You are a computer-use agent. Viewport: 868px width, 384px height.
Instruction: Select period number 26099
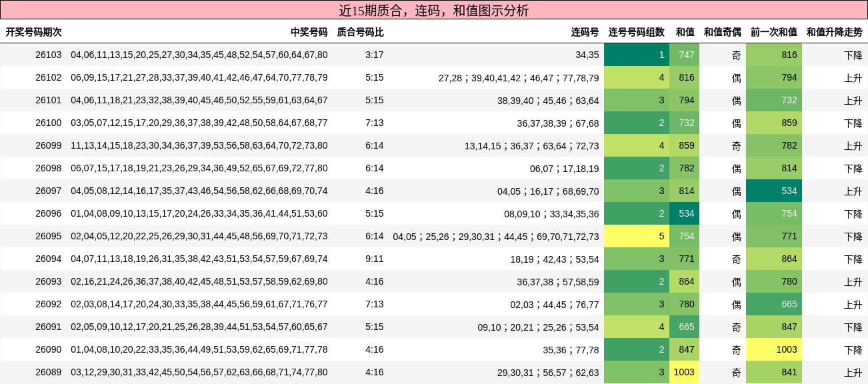[48, 145]
